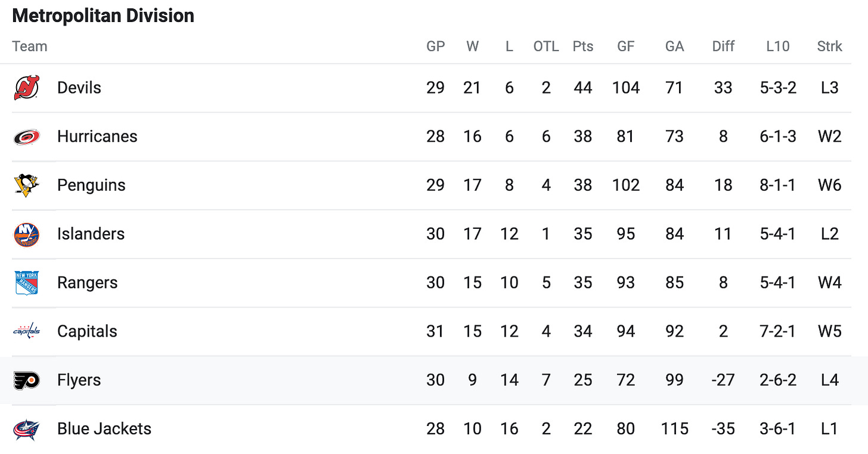This screenshot has width=868, height=454.
Task: Click the Columbus Blue Jackets logo
Action: click(x=27, y=429)
